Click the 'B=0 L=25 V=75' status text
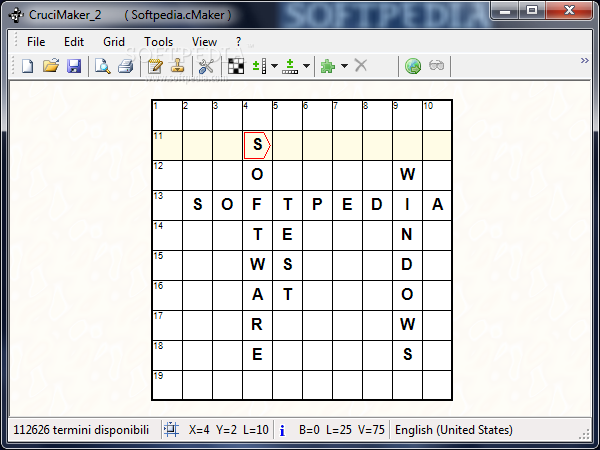The height and width of the screenshot is (450, 600). 342,430
